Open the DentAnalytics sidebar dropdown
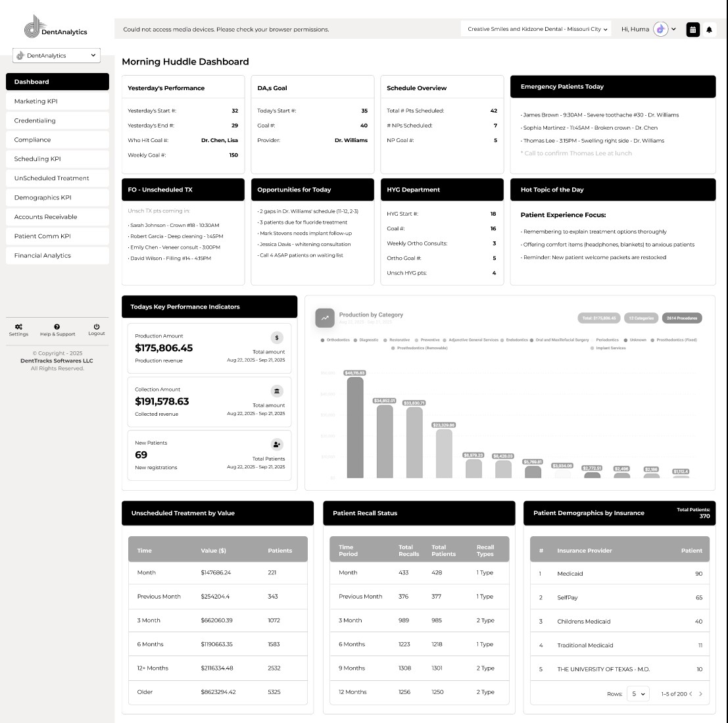Viewport: 728px width, 723px height. click(x=57, y=56)
